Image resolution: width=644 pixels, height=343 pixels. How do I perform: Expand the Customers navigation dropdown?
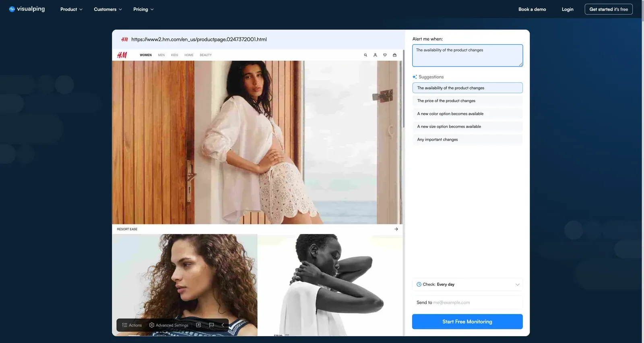pos(107,9)
